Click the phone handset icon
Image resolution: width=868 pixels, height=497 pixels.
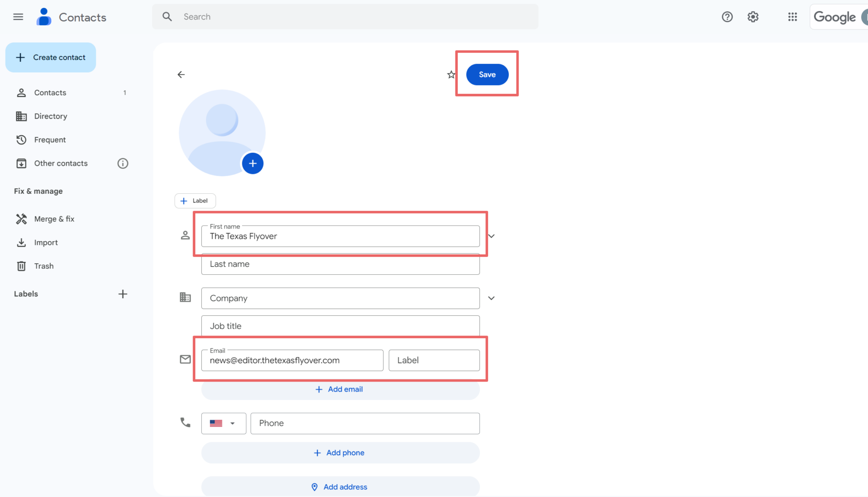tap(185, 422)
